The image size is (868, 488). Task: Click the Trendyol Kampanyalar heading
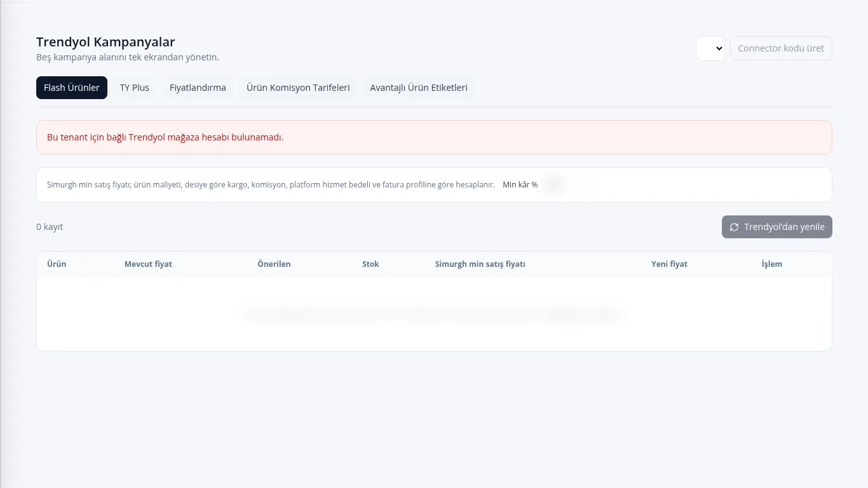pyautogui.click(x=105, y=42)
